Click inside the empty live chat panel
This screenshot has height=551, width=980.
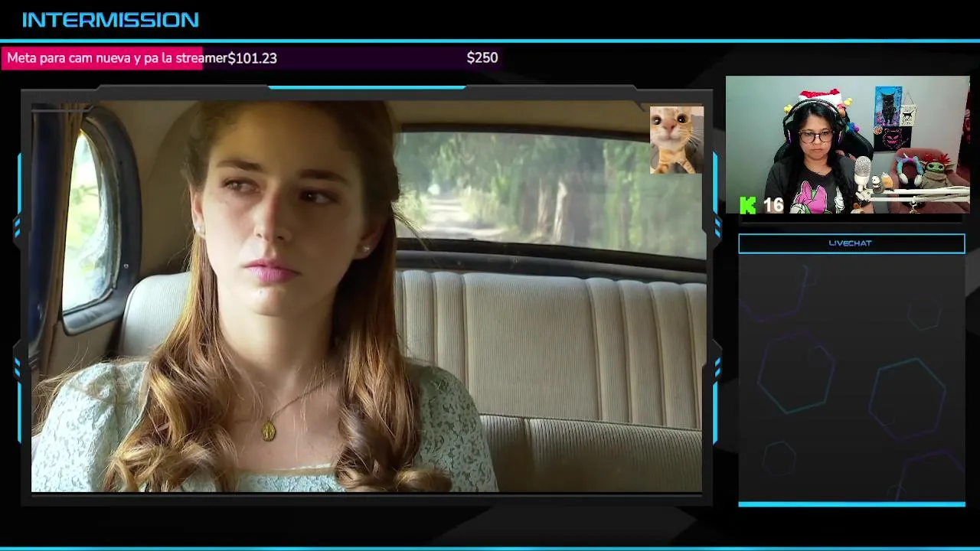click(x=851, y=378)
